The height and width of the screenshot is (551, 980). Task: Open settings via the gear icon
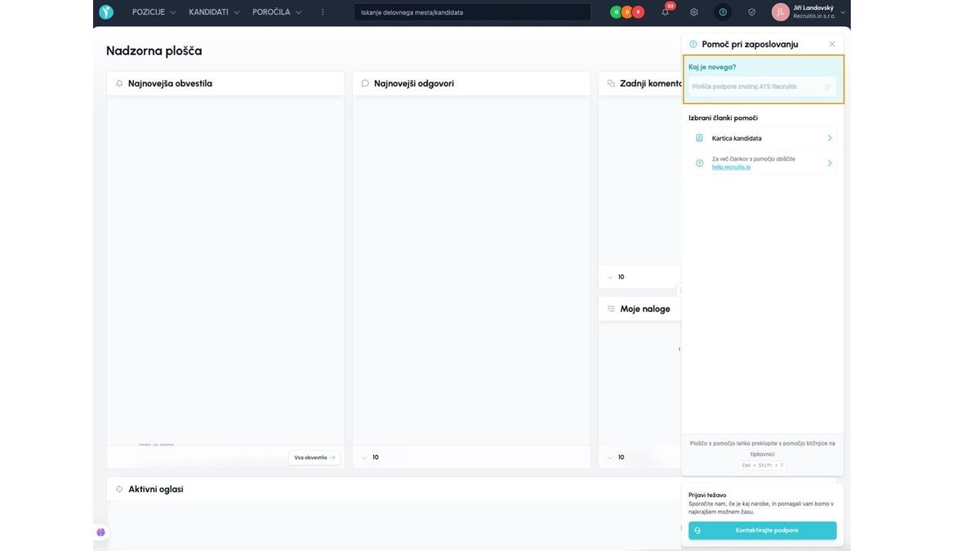pos(694,12)
